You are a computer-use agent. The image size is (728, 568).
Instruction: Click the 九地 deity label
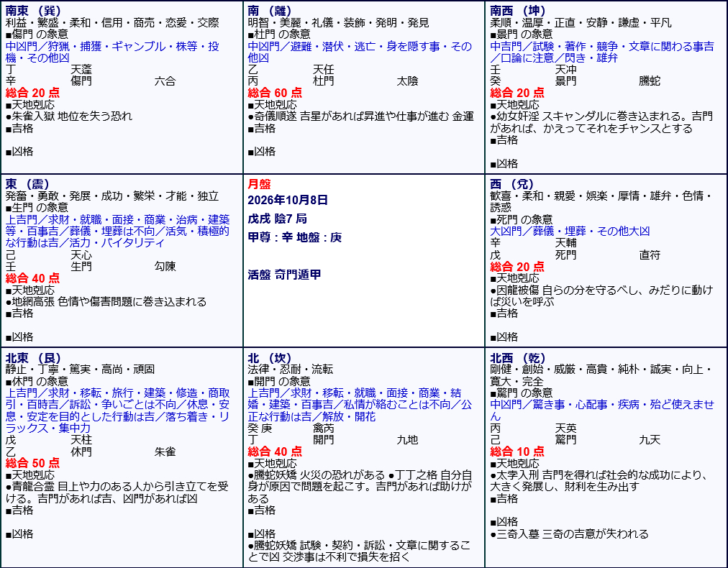pyautogui.click(x=407, y=440)
